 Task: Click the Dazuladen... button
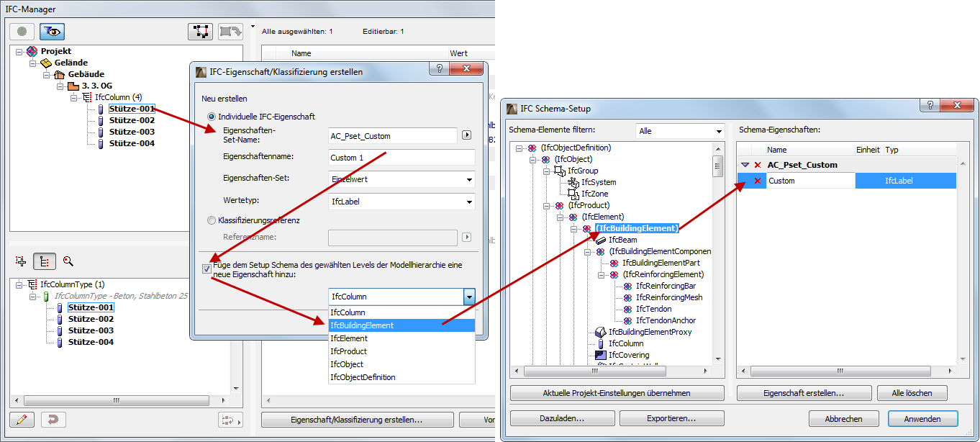click(x=561, y=418)
